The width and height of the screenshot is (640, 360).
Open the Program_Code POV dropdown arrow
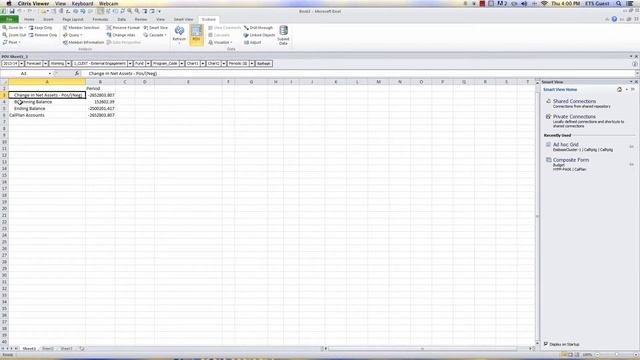click(182, 64)
